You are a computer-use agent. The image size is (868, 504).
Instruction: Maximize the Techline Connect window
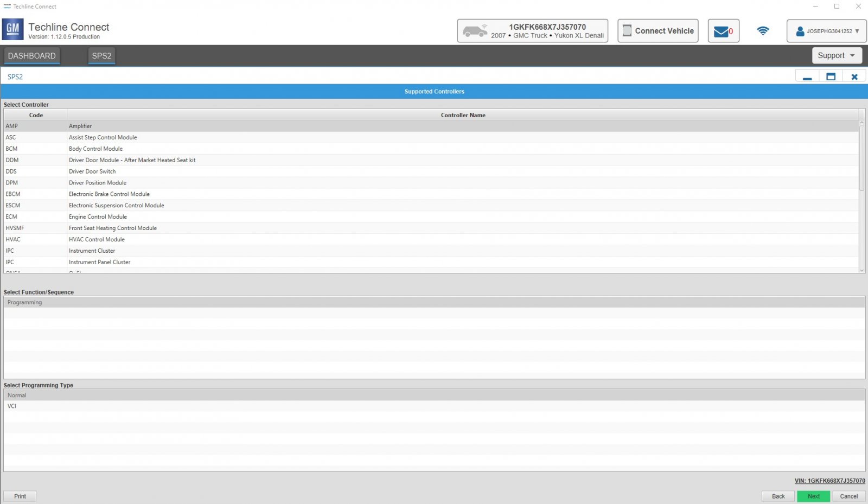click(837, 7)
